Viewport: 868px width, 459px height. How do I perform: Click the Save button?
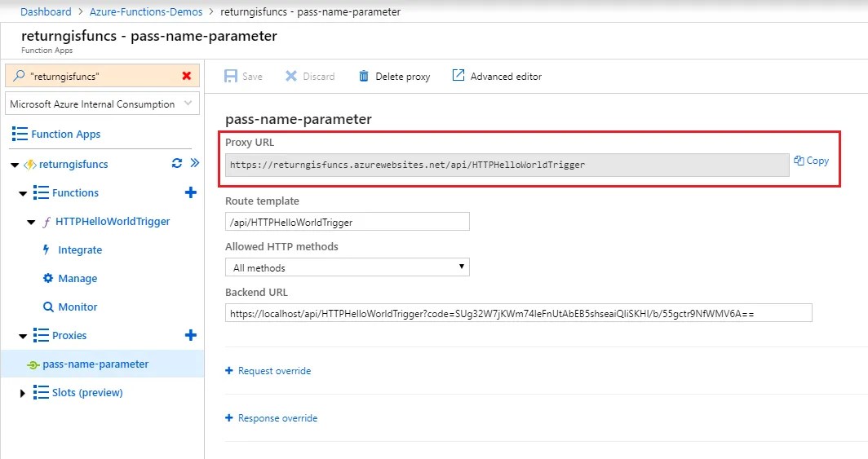244,77
